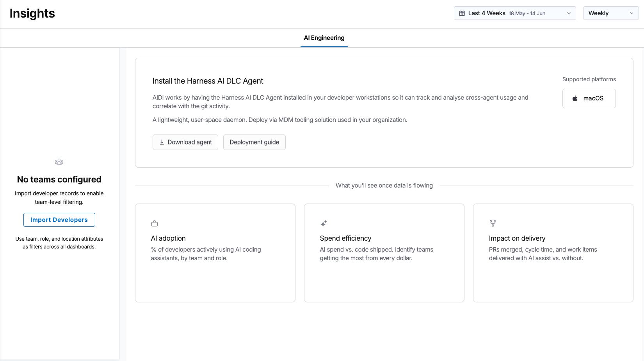Click the What you'll see once data is flowing text
The image size is (644, 361).
384,186
